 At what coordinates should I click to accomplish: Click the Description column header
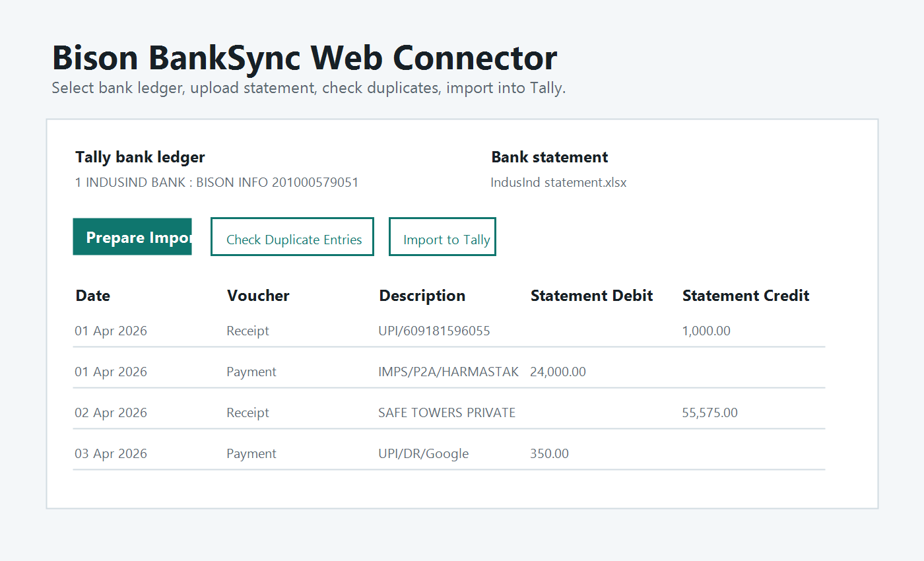[422, 296]
